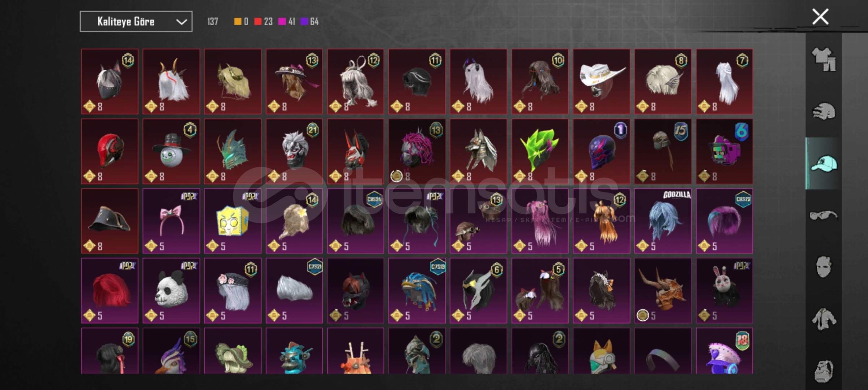868x390 pixels.
Task: Click the red rarity count 23
Action: [268, 22]
